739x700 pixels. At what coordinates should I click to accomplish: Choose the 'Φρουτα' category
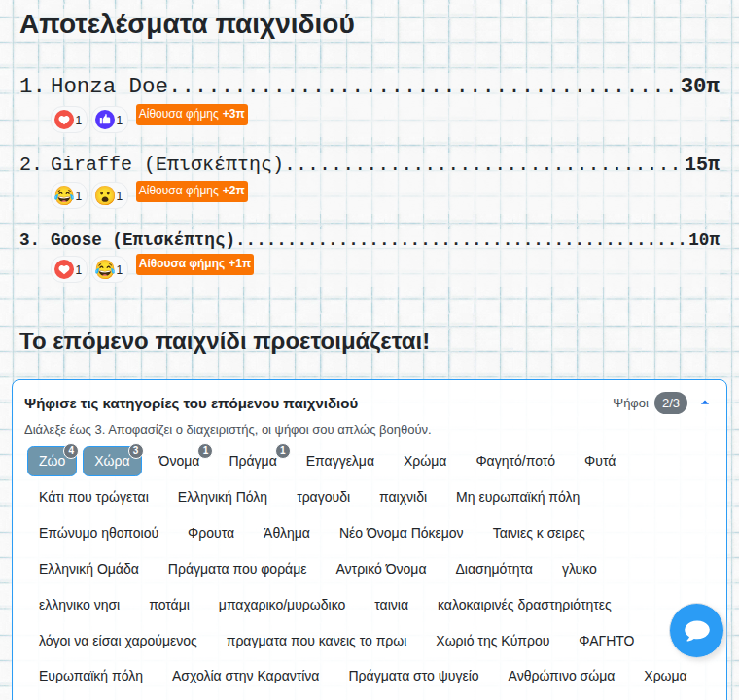click(211, 533)
